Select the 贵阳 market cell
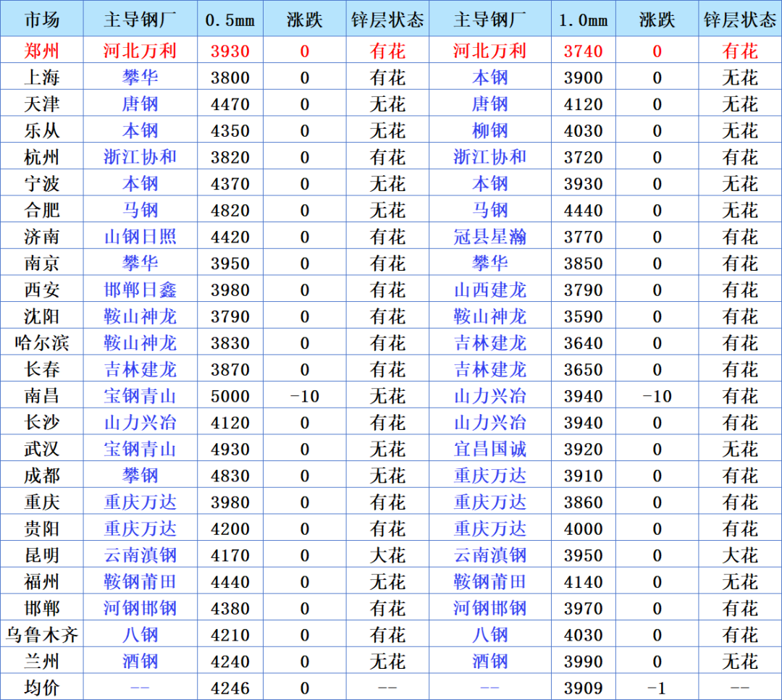 point(42,528)
